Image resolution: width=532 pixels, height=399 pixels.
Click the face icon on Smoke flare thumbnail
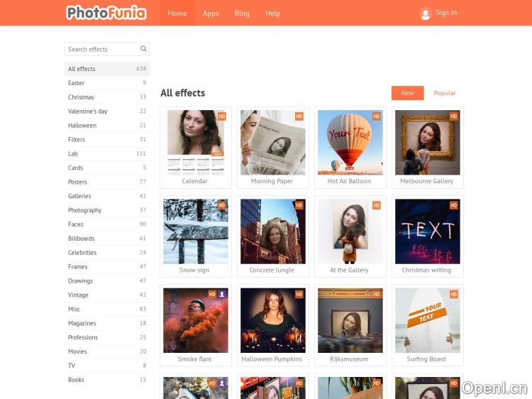pyautogui.click(x=221, y=294)
